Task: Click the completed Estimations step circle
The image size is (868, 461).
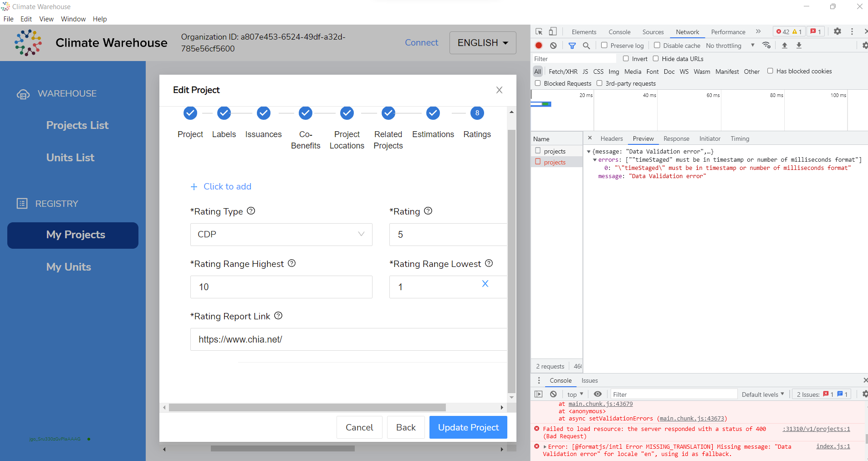Action: (433, 113)
